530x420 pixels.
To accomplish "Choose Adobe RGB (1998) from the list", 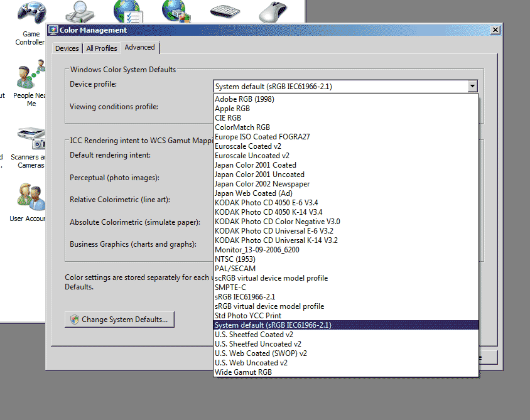I will coord(346,99).
